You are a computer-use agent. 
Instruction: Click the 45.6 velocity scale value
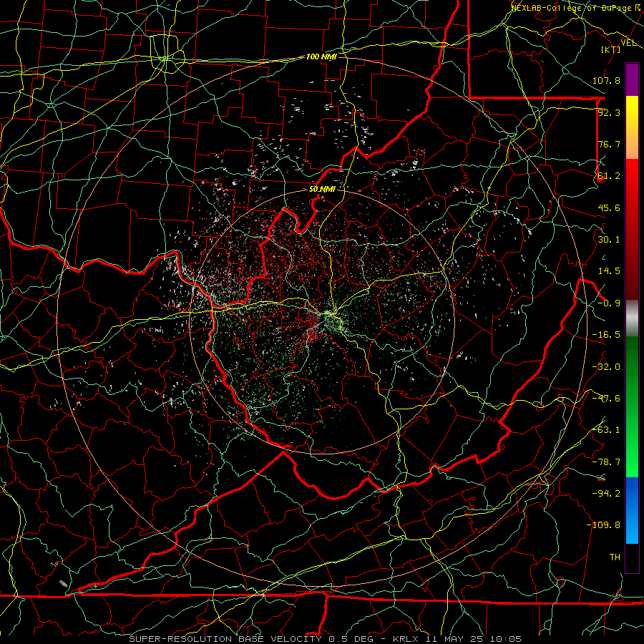click(609, 208)
